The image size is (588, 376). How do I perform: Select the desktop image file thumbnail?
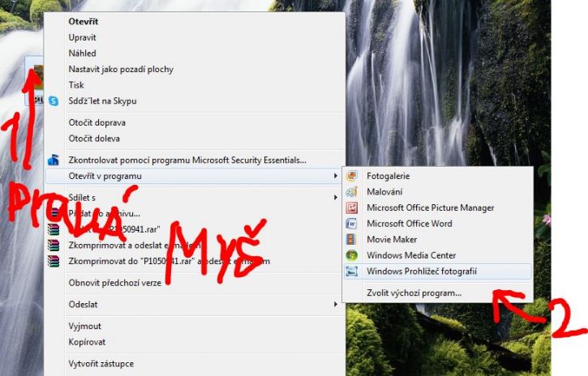click(36, 79)
